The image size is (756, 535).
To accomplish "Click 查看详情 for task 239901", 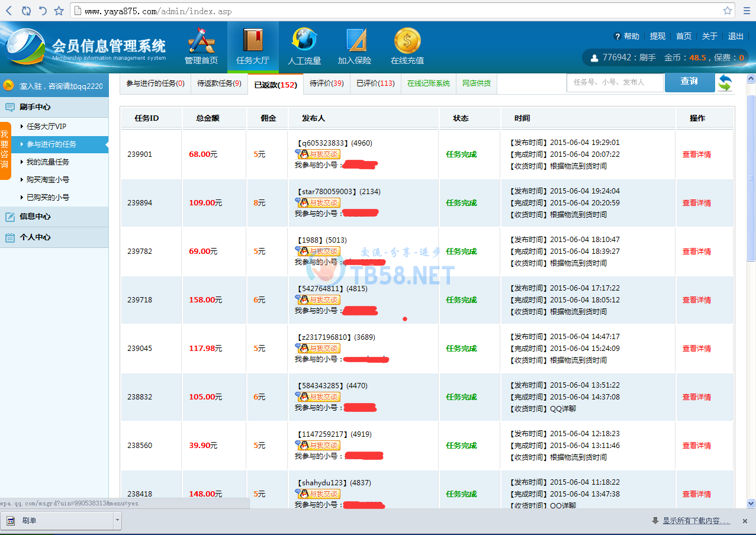I will [697, 154].
